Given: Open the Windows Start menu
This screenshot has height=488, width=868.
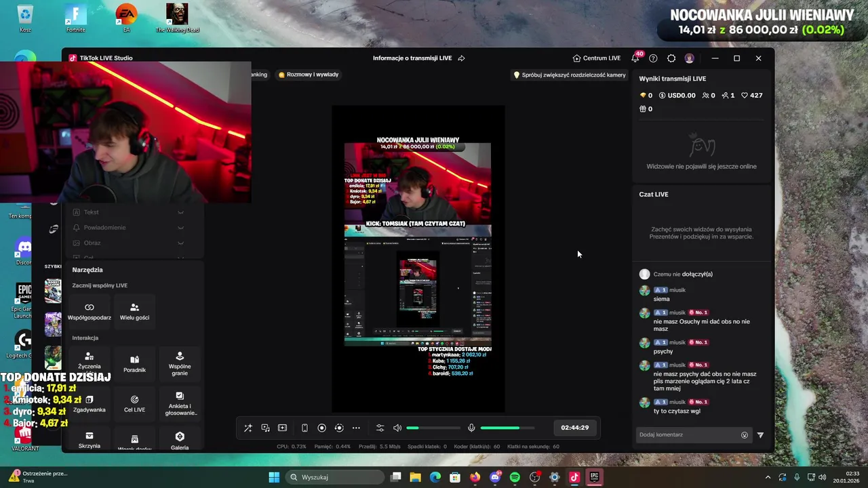Looking at the screenshot, I should click(x=274, y=477).
